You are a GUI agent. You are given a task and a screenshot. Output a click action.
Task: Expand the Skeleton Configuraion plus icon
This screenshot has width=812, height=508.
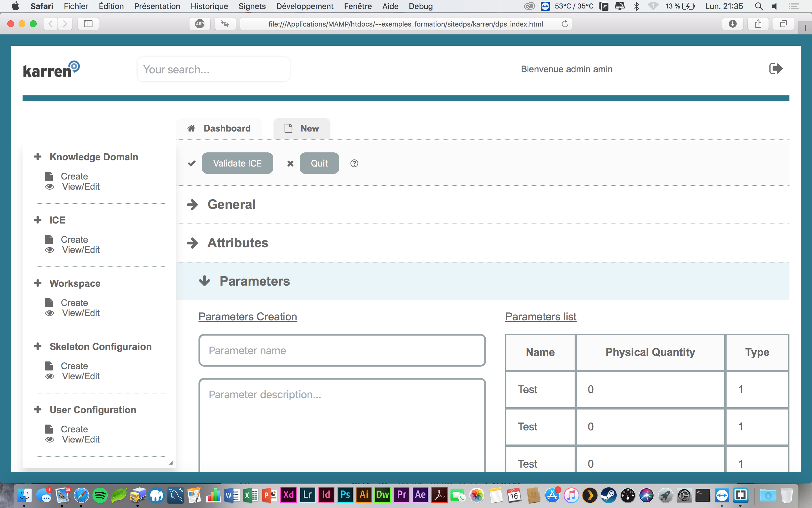pos(37,346)
